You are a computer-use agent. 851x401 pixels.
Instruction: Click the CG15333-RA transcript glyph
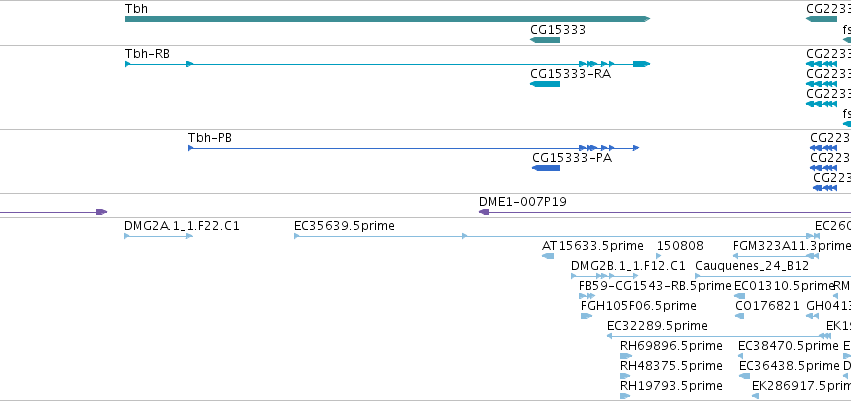point(545,84)
